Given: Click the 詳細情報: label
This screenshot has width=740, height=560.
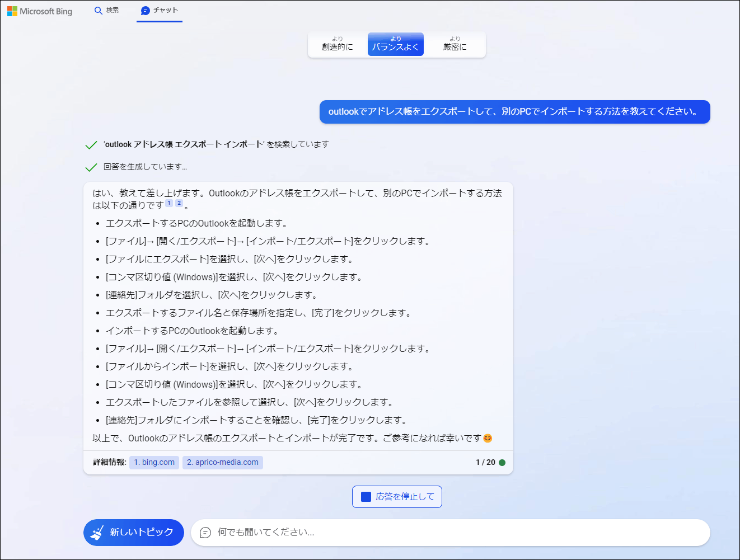Looking at the screenshot, I should (x=110, y=463).
